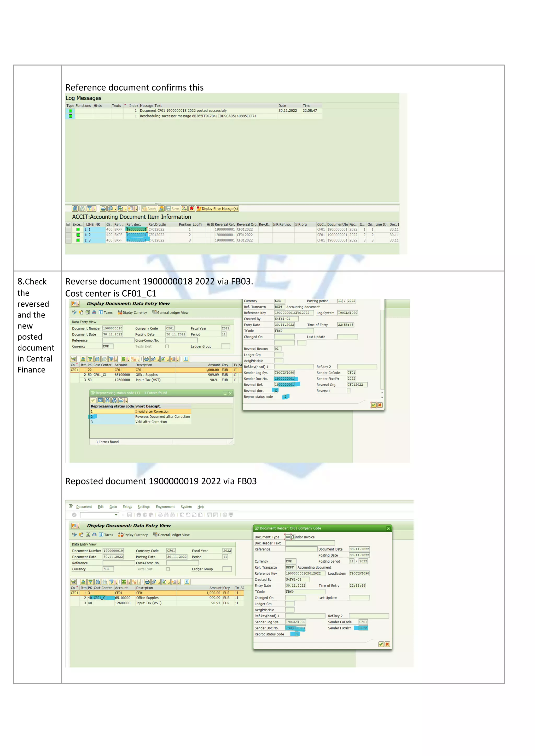
Task: Cancel Document Header CF01 popup with red X
Action: tap(387, 644)
